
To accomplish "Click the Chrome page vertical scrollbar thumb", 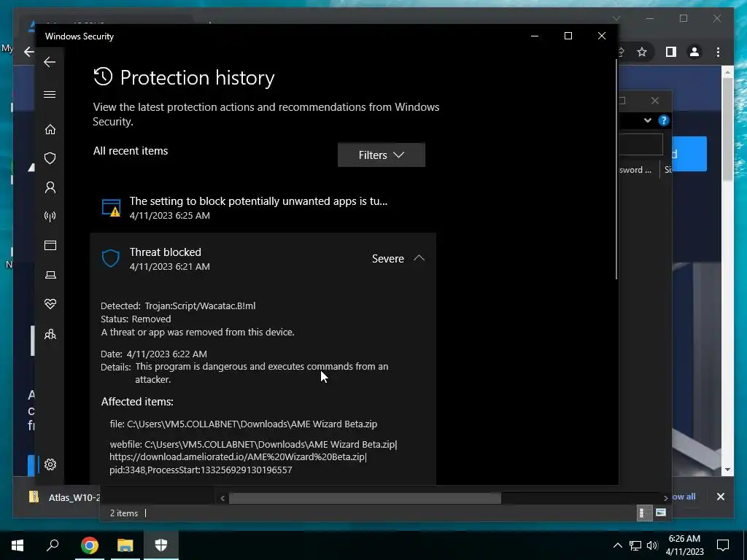I will (727, 128).
